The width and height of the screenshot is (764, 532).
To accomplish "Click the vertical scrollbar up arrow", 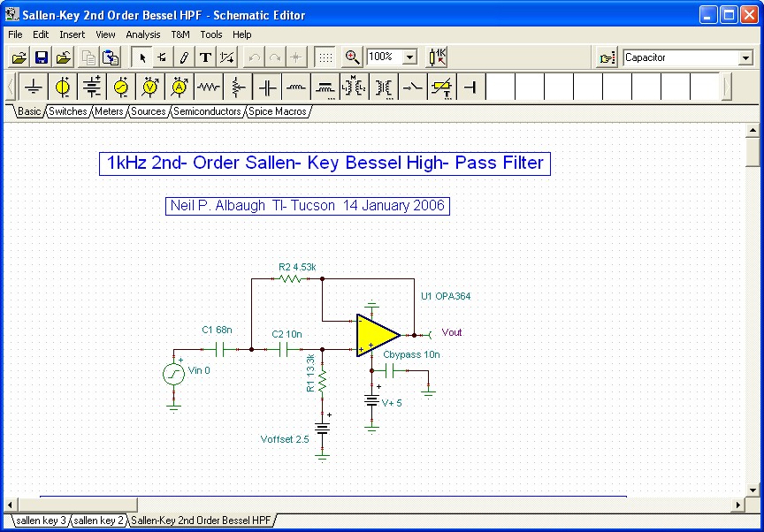I will click(753, 130).
